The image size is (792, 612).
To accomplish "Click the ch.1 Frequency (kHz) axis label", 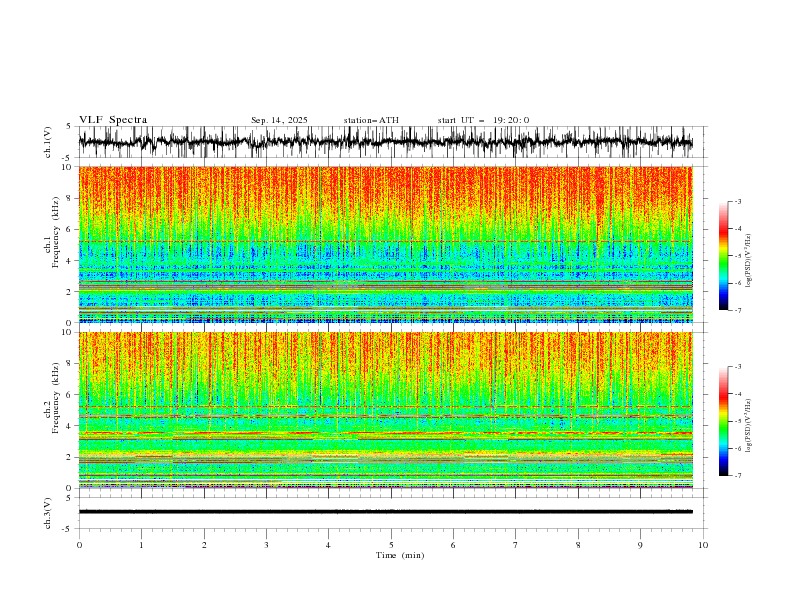I will tap(52, 230).
